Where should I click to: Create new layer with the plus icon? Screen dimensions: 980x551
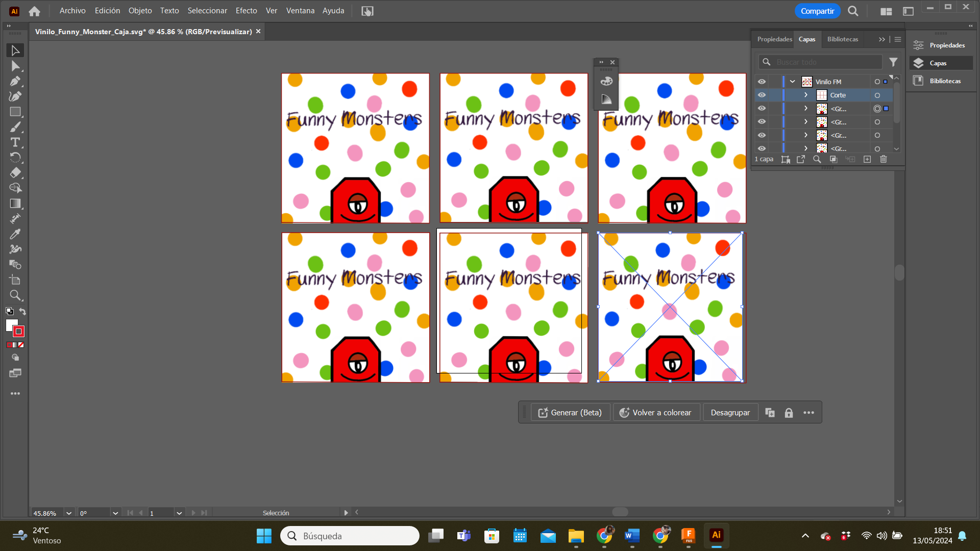(x=867, y=159)
